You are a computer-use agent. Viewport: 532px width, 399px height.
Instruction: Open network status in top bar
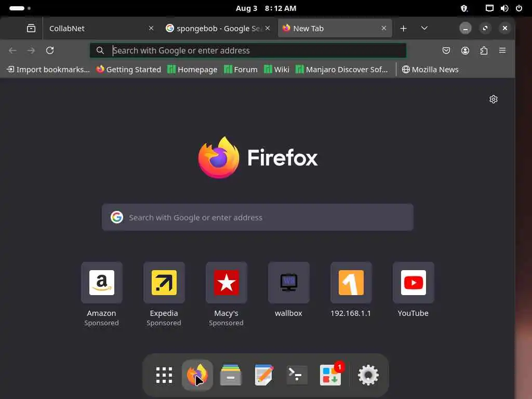[x=489, y=8]
